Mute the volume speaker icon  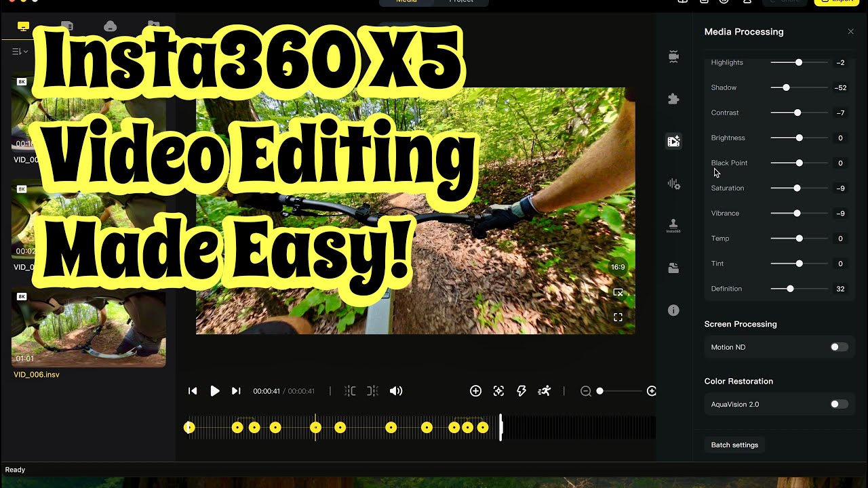396,391
